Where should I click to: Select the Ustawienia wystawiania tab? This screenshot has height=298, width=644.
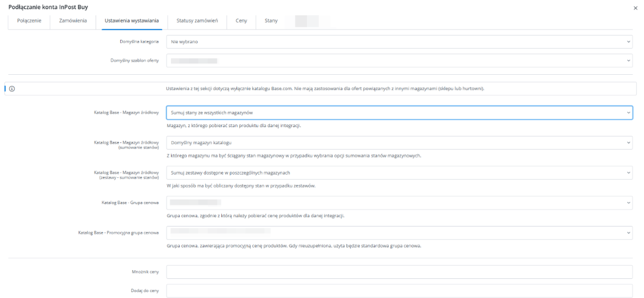click(132, 21)
